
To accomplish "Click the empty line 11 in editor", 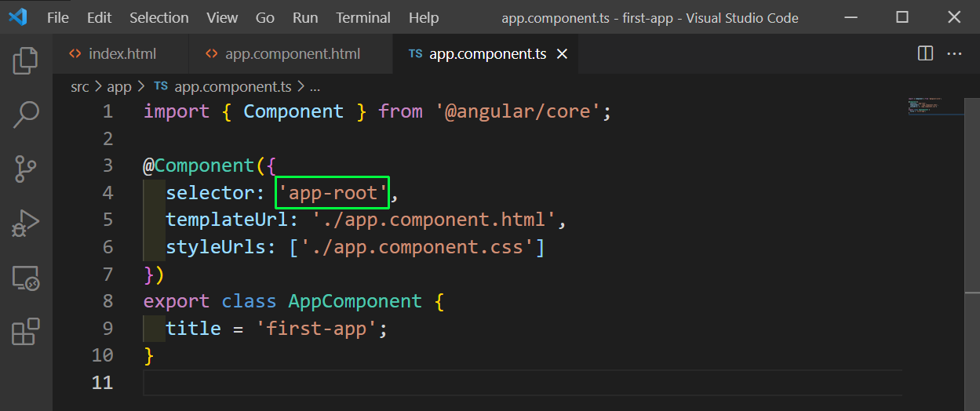I will click(x=522, y=382).
